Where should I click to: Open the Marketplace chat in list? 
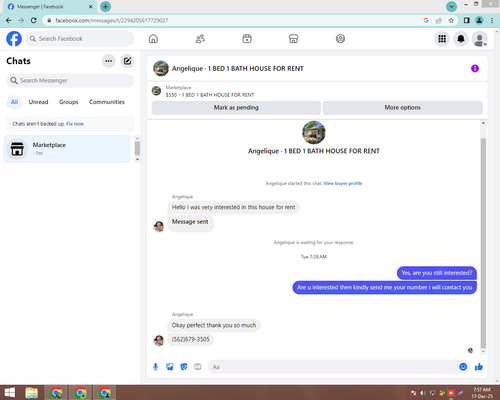[x=67, y=149]
